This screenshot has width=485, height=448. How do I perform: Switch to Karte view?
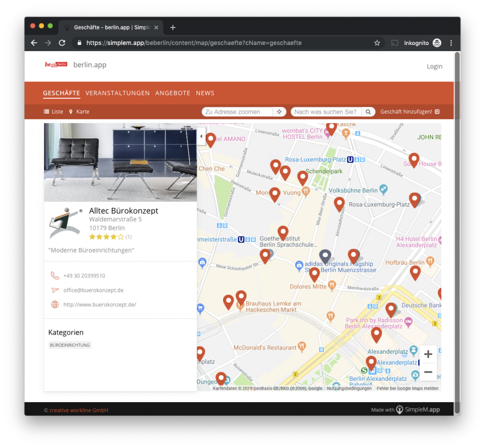(79, 112)
